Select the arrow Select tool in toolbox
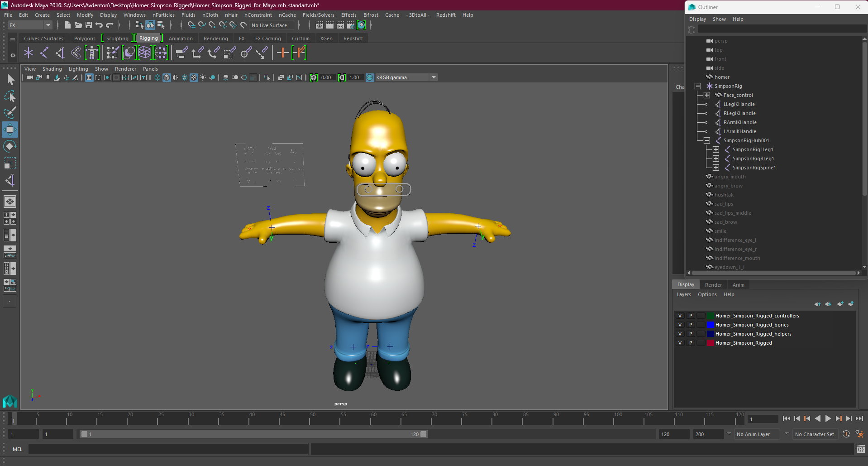This screenshot has width=868, height=466. pyautogui.click(x=10, y=80)
